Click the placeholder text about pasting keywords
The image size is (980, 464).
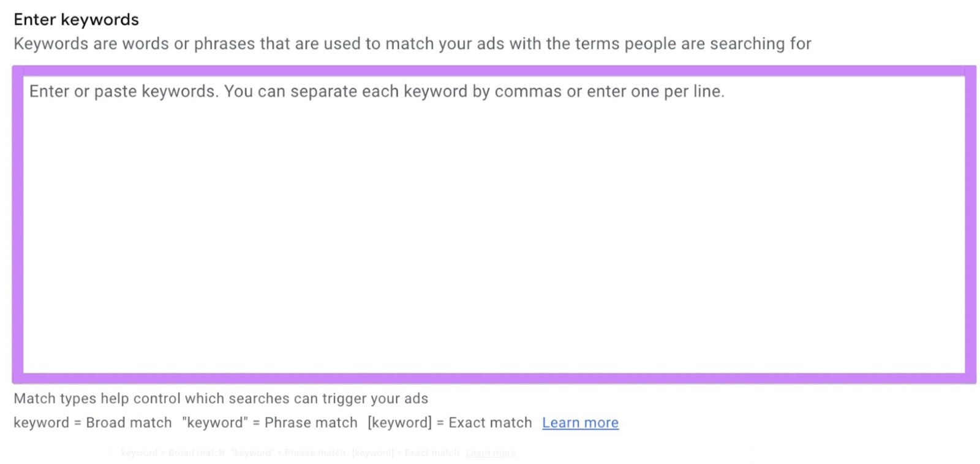pos(377,91)
